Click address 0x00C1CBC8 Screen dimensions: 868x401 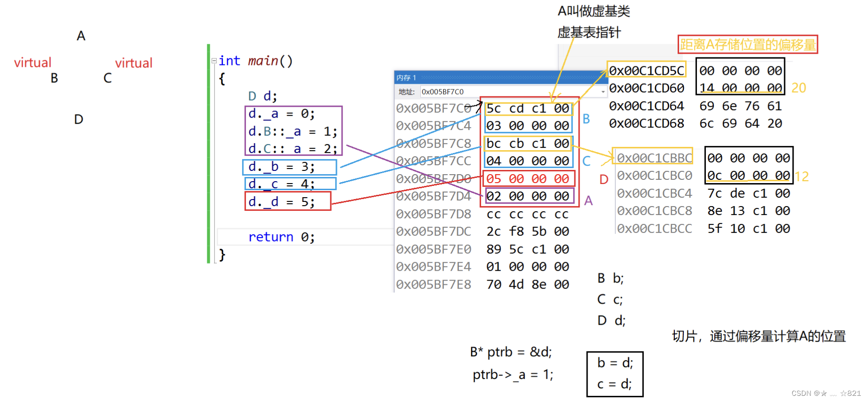[655, 211]
